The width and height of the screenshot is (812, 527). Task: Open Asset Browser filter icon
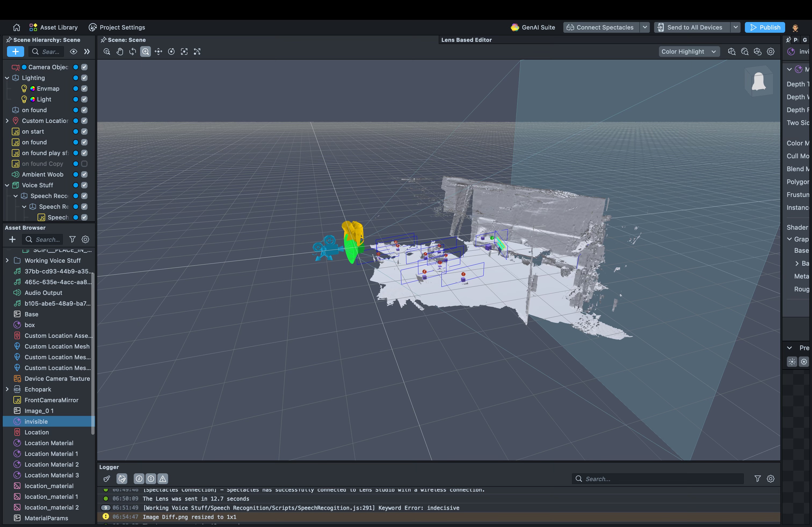tap(72, 239)
